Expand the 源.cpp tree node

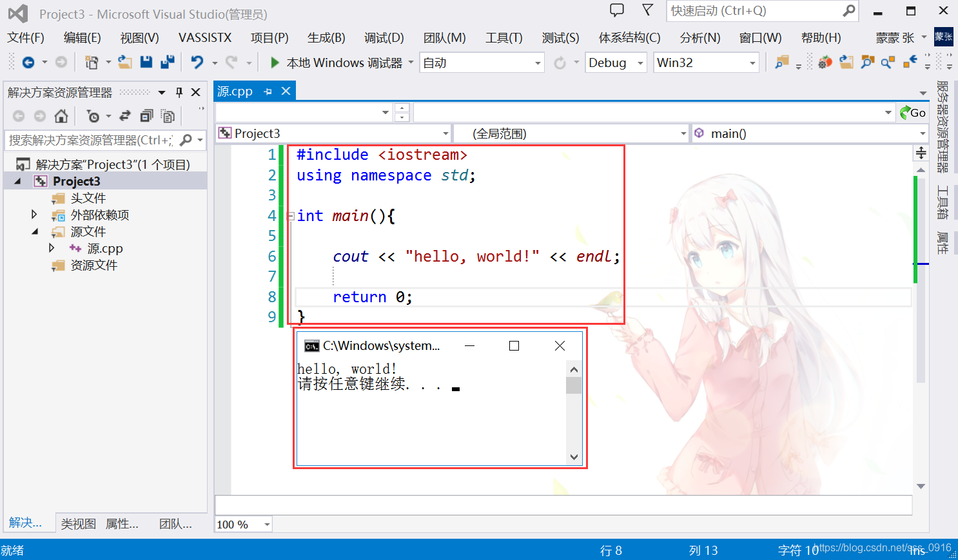tap(51, 248)
